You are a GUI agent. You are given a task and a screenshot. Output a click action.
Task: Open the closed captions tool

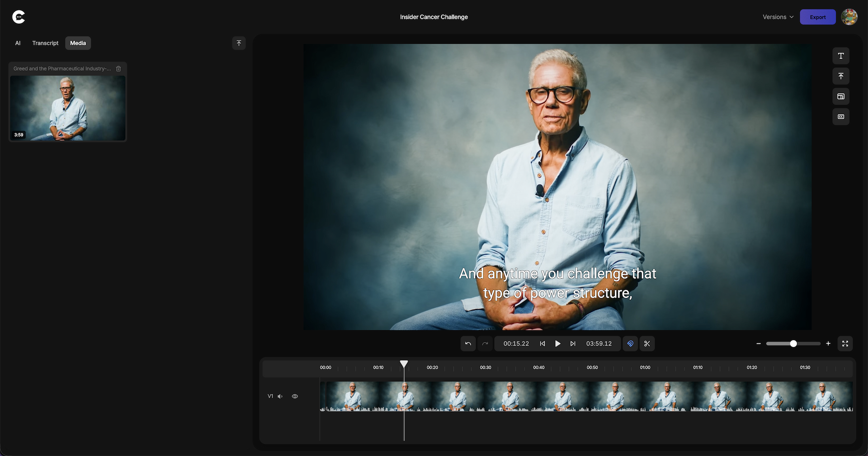840,117
